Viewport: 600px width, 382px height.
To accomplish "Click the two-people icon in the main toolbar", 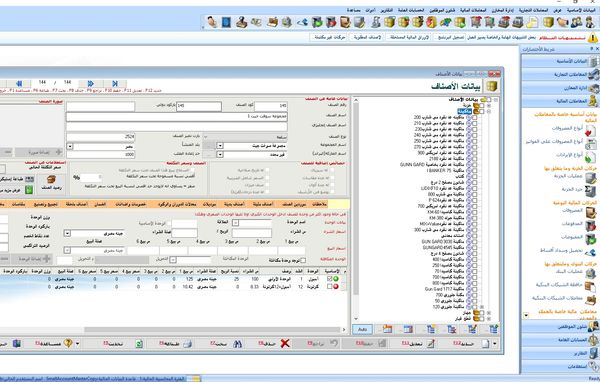I will pos(576,22).
